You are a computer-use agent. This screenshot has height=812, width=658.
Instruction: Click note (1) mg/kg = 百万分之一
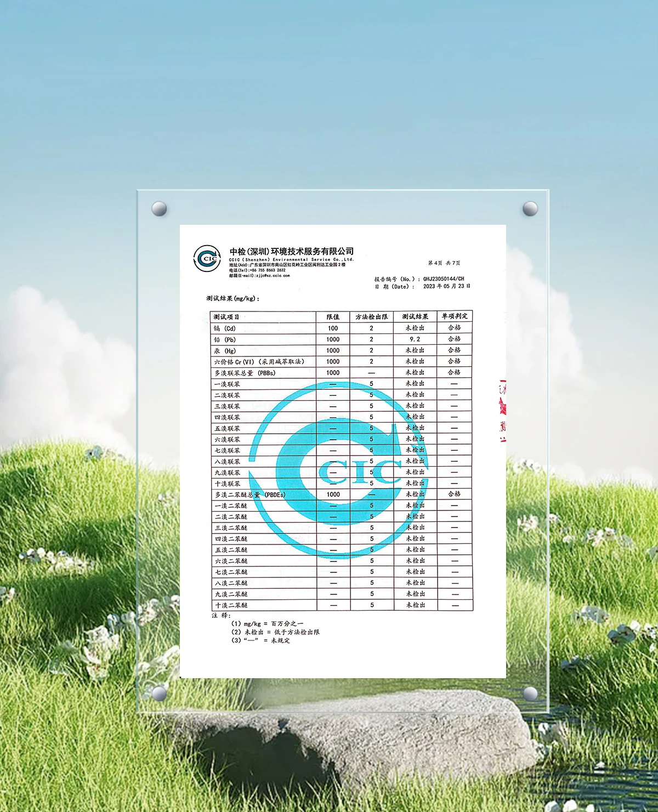(x=267, y=624)
